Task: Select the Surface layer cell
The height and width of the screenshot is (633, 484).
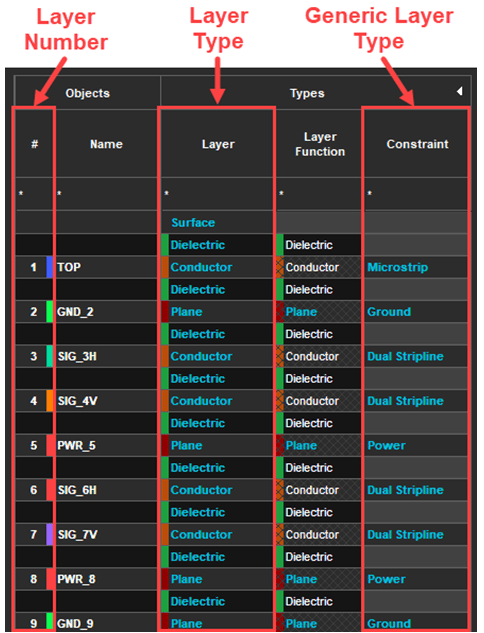Action: 218,222
